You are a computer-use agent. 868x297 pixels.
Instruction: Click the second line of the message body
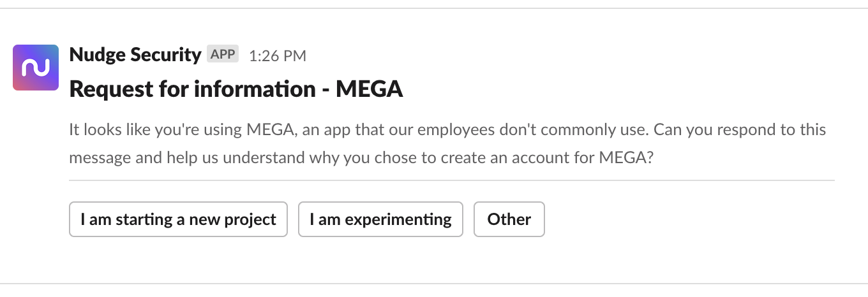tap(361, 157)
